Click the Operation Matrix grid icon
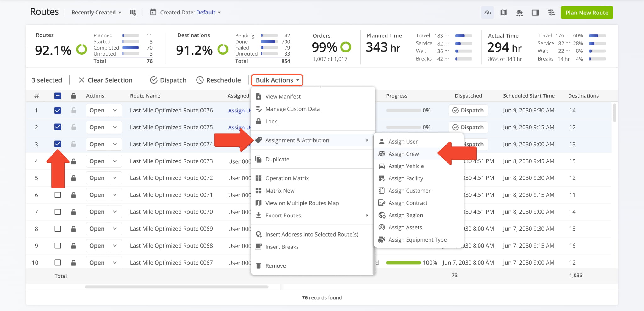644x311 pixels. pos(258,178)
